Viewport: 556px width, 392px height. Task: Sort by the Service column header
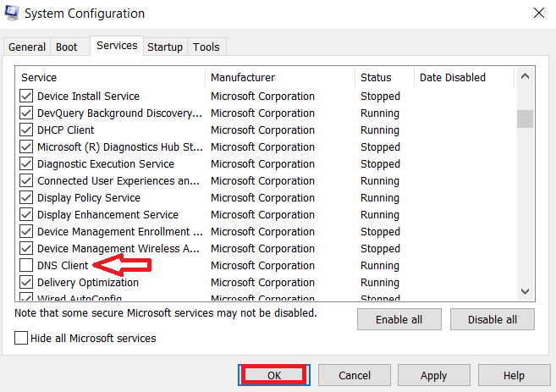[110, 77]
